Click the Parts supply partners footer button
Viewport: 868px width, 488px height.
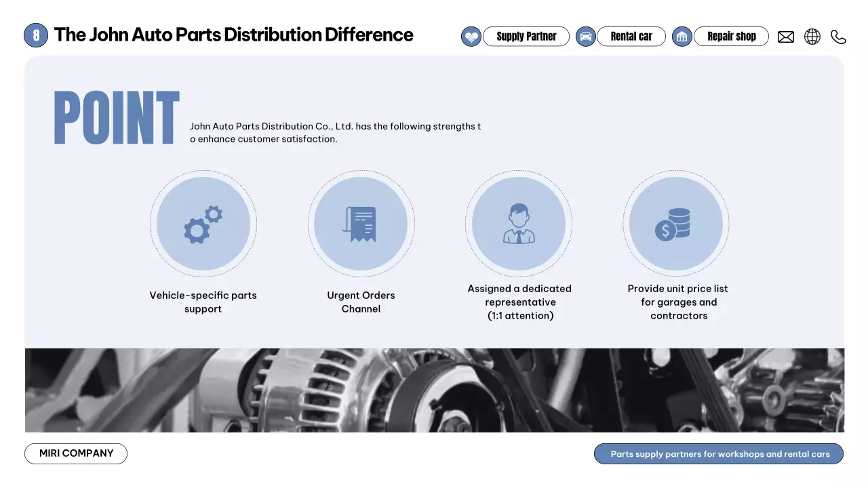point(719,454)
